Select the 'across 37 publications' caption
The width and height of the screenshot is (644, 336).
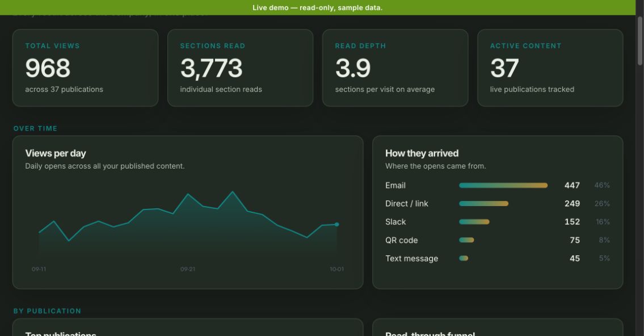click(x=64, y=90)
